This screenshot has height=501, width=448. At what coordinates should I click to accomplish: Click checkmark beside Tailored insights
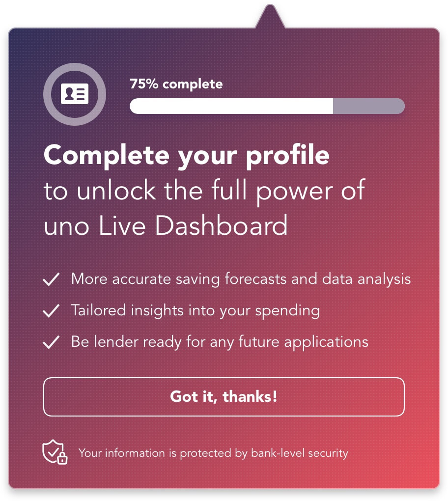pos(51,310)
